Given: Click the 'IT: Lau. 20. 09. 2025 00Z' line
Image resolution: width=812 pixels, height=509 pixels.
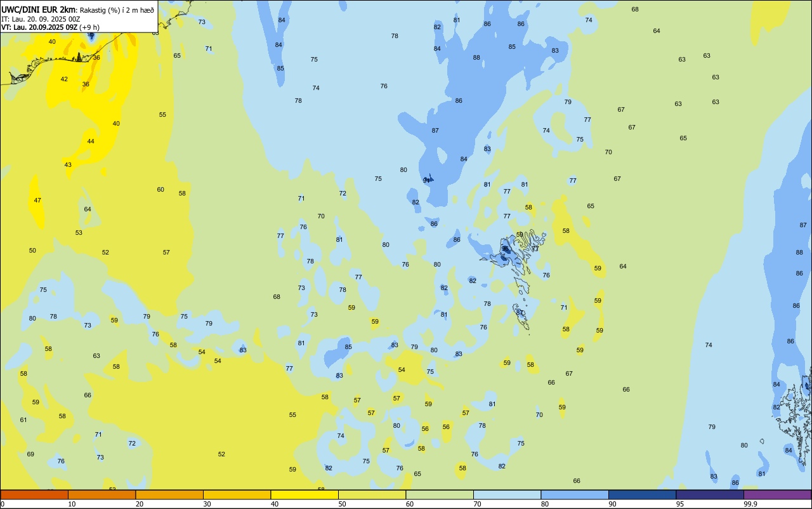Looking at the screenshot, I should pyautogui.click(x=41, y=19).
